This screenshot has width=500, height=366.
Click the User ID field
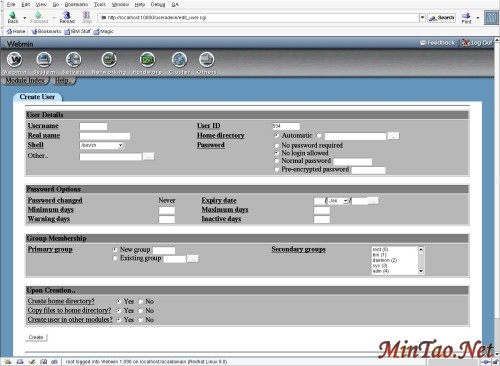(x=286, y=126)
